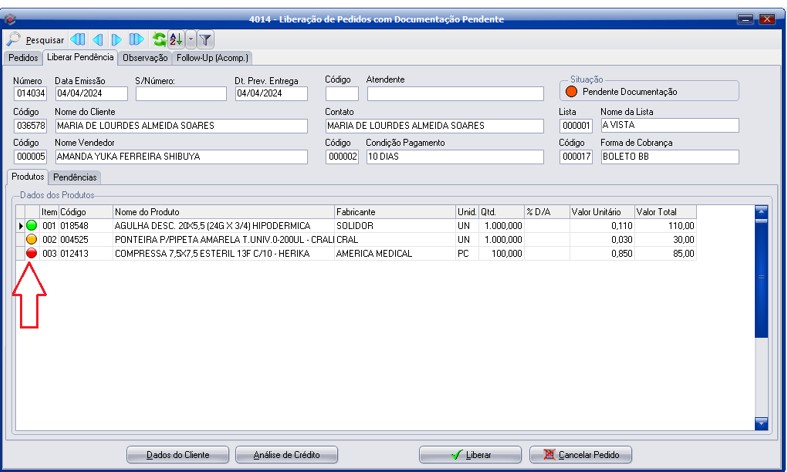Image resolution: width=787 pixels, height=472 pixels.
Task: Click red status indicator of item 003
Action: tap(31, 254)
